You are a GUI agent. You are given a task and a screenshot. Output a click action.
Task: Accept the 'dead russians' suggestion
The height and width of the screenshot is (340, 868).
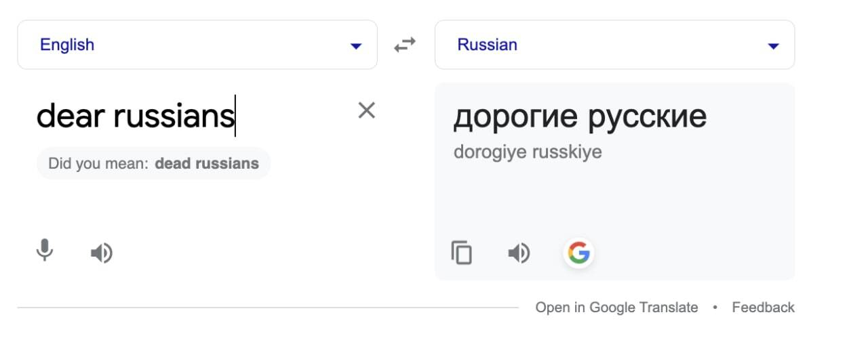click(x=207, y=163)
